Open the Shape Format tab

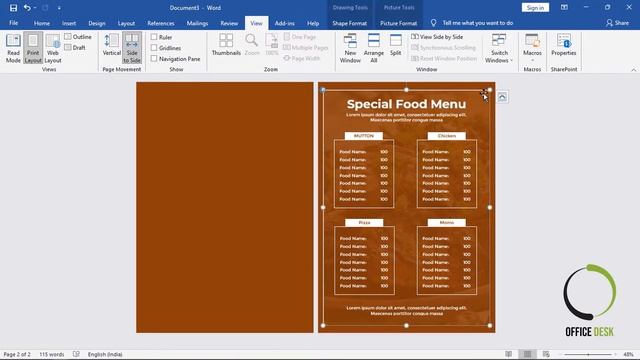(x=349, y=23)
